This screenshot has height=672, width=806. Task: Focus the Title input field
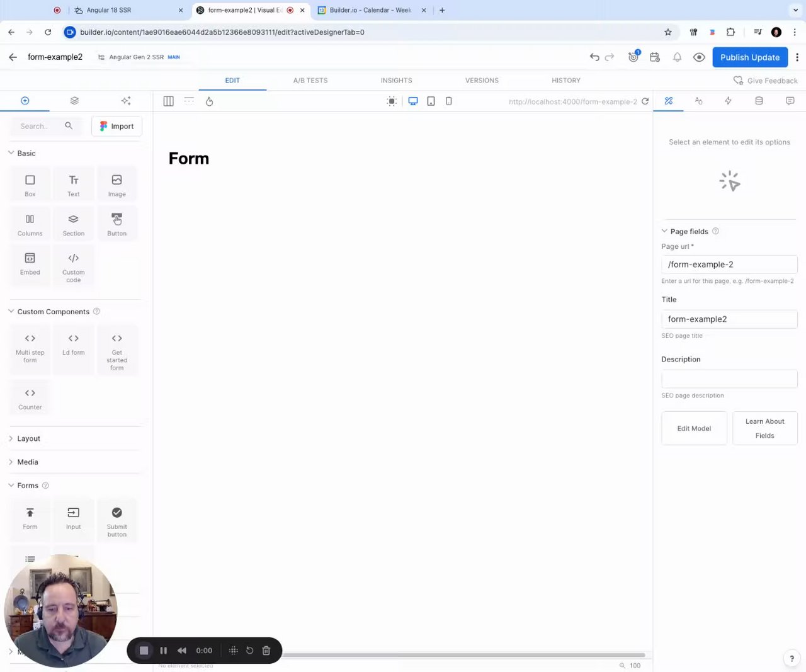tap(729, 319)
